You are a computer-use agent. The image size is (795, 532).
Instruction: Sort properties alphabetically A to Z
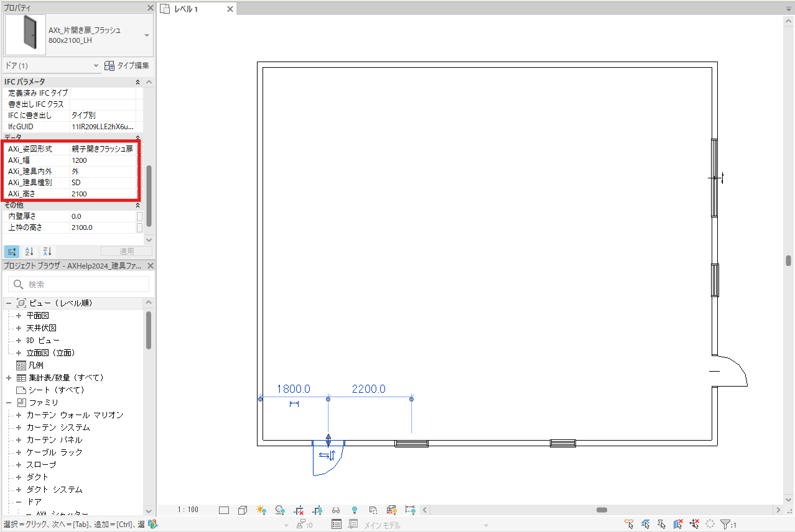[x=29, y=251]
